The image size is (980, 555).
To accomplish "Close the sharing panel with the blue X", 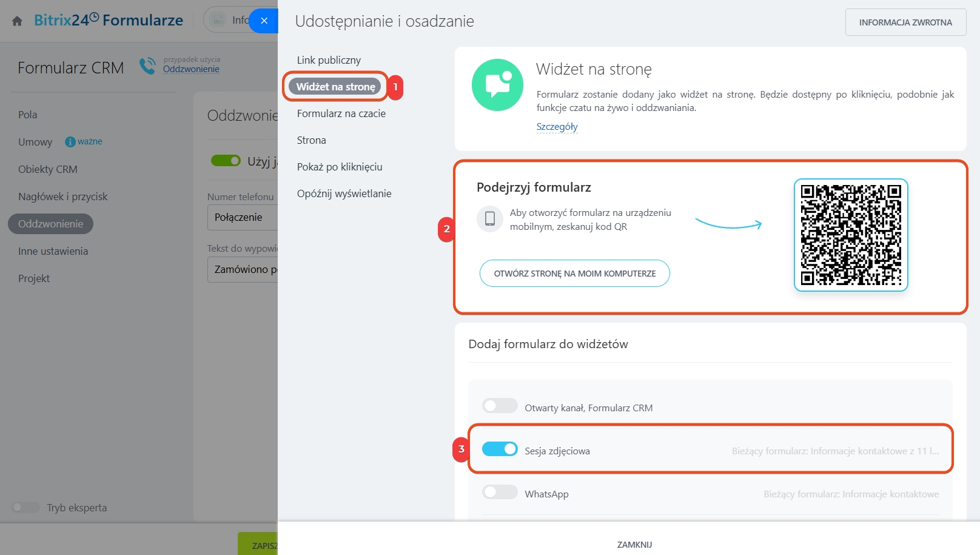I will (264, 21).
